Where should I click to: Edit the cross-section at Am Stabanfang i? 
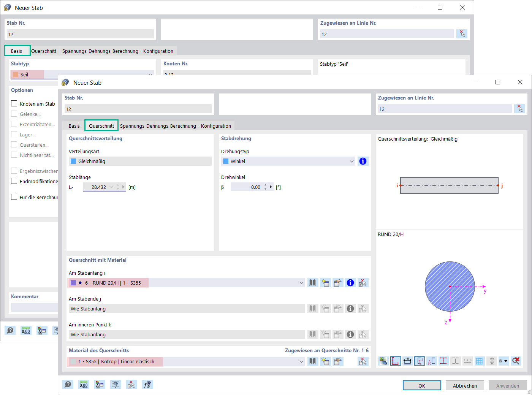point(337,283)
